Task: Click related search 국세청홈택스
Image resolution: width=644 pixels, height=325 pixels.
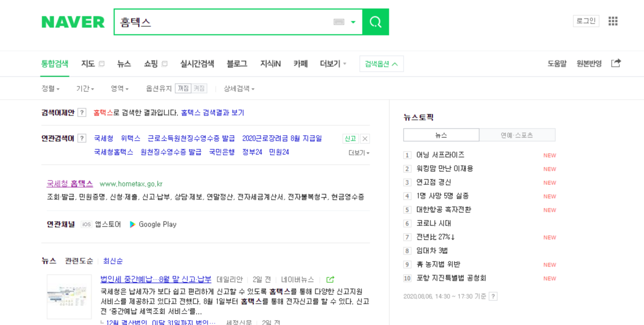Action: point(114,152)
